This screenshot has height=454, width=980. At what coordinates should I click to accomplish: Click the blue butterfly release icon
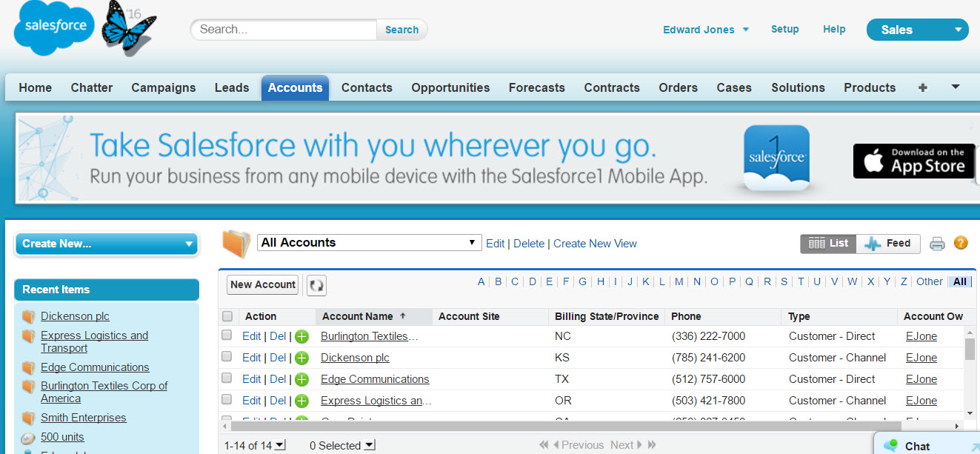(x=127, y=27)
